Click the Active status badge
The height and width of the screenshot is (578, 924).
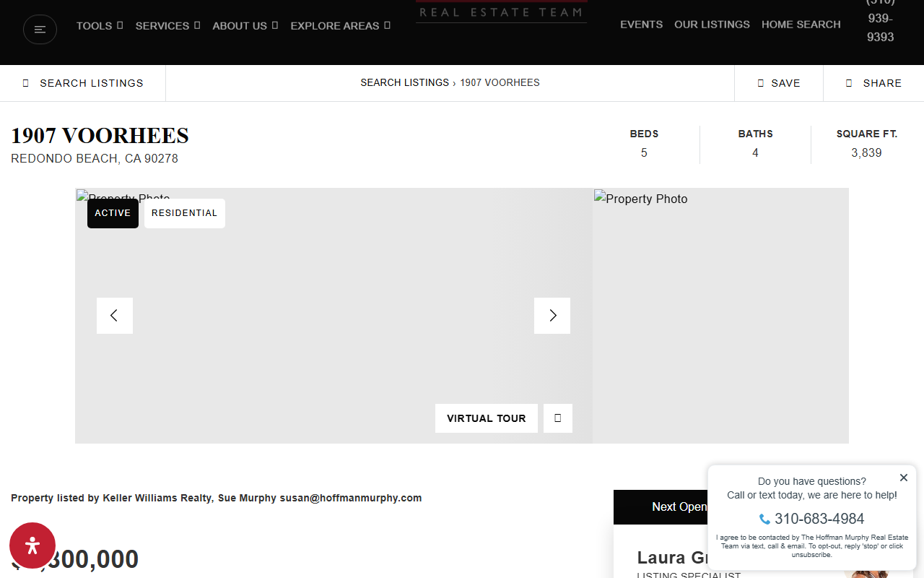coord(113,213)
